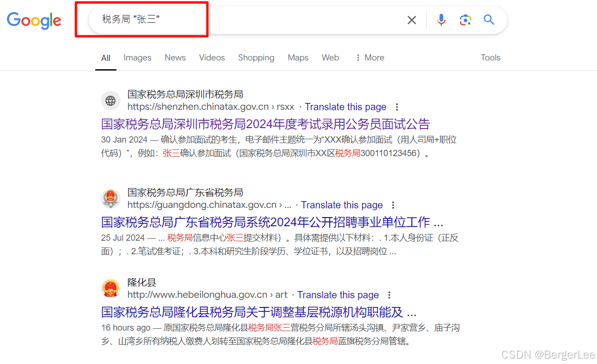
Task: Clear the search query with the X icon
Action: [411, 20]
